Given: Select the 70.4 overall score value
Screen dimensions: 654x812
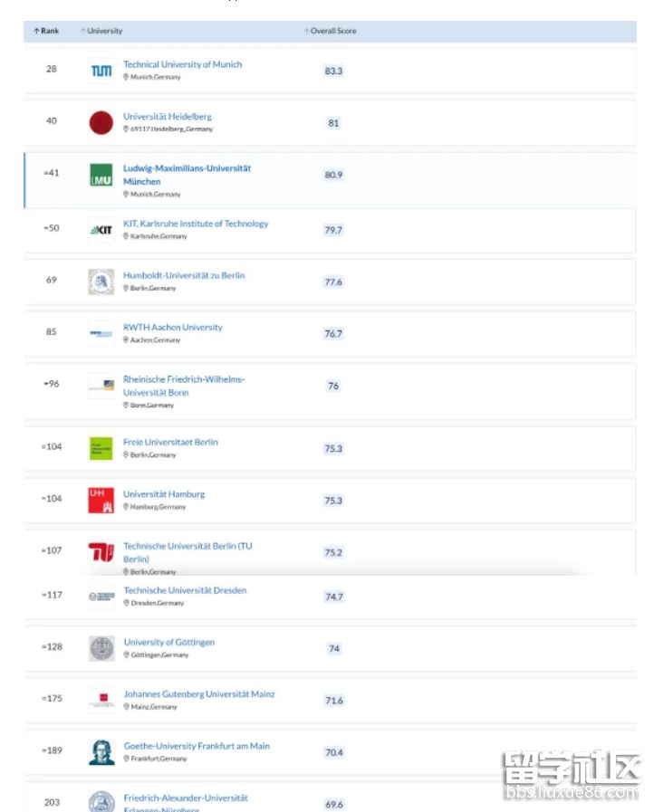Looking at the screenshot, I should coord(333,752).
